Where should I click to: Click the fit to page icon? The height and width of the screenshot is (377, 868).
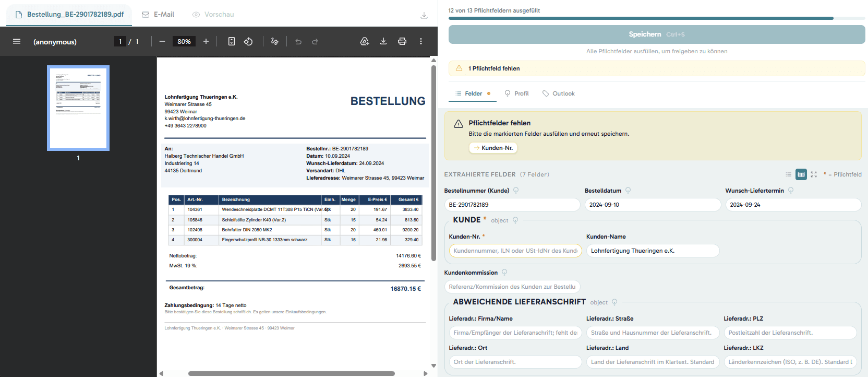(x=232, y=41)
